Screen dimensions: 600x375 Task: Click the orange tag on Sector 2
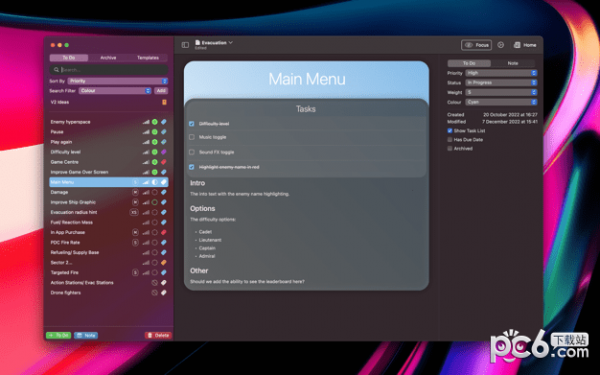[164, 262]
